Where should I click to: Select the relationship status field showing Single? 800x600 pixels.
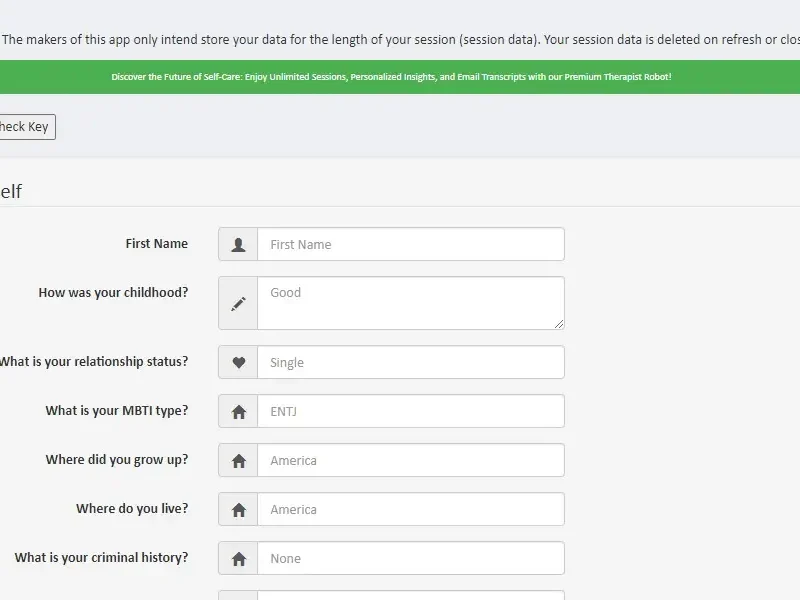click(410, 362)
